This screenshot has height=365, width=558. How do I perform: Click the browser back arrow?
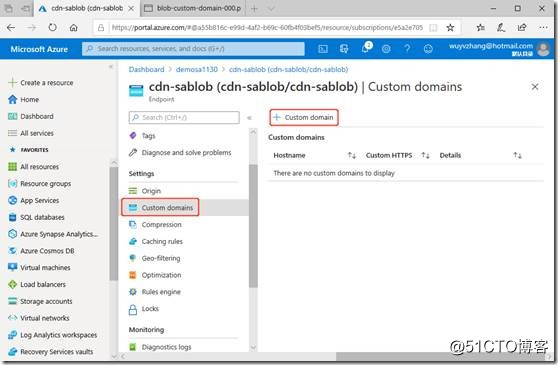point(11,27)
